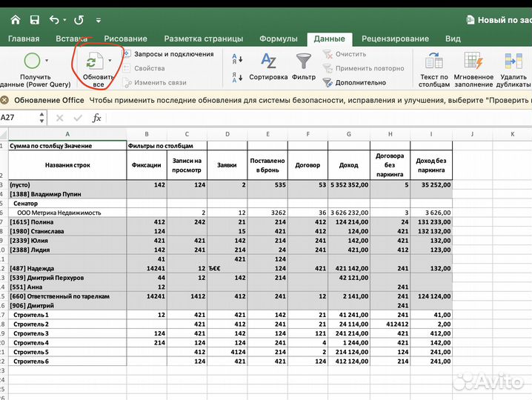532x400 pixels.
Task: Click Get Data (Power Query) icon
Action: pyautogui.click(x=33, y=61)
